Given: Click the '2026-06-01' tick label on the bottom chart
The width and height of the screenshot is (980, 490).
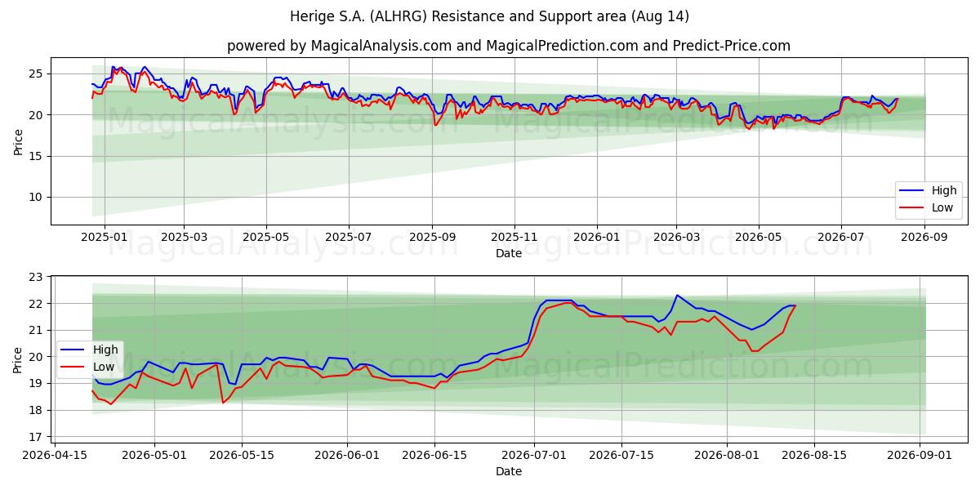Looking at the screenshot, I should pos(347,456).
